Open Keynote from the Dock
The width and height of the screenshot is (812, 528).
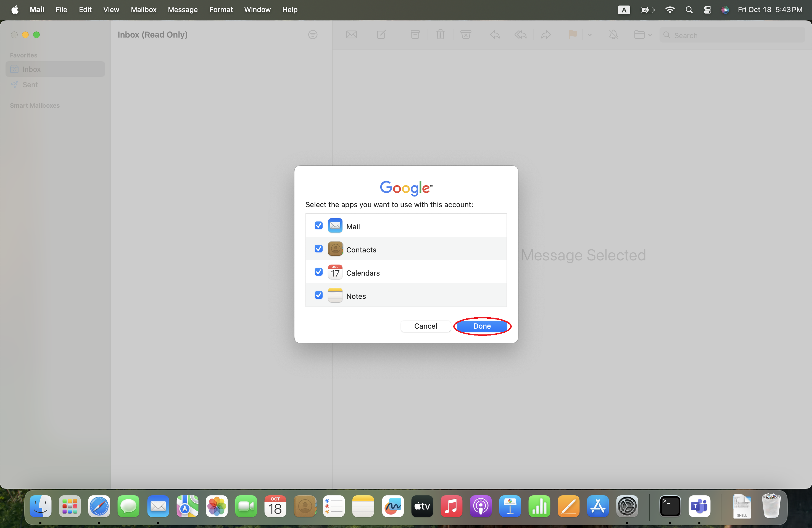tap(510, 506)
